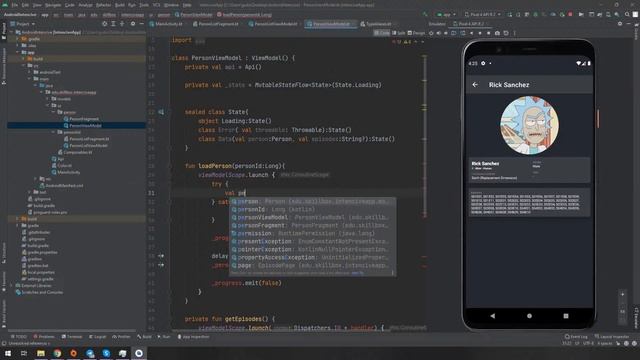
Task: Tap Android recents square button in emulator
Action: pyautogui.click(x=566, y=316)
